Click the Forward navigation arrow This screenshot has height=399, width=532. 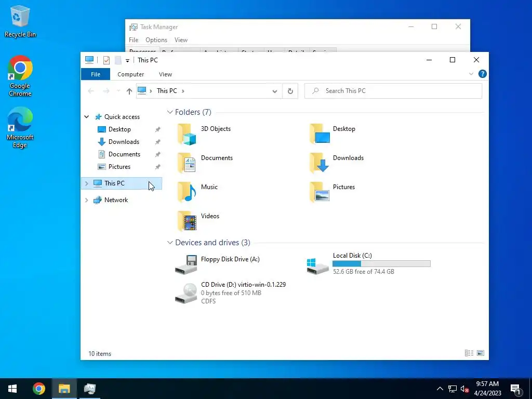(106, 91)
